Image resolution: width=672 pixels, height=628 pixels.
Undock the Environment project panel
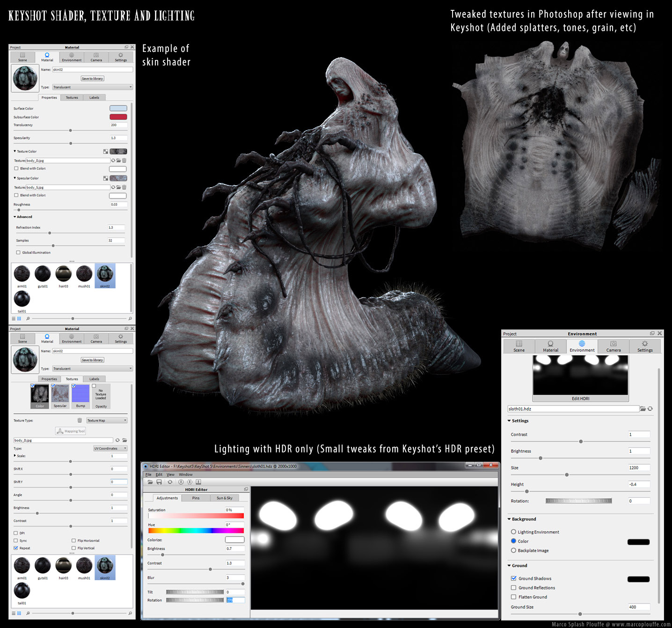(x=652, y=334)
